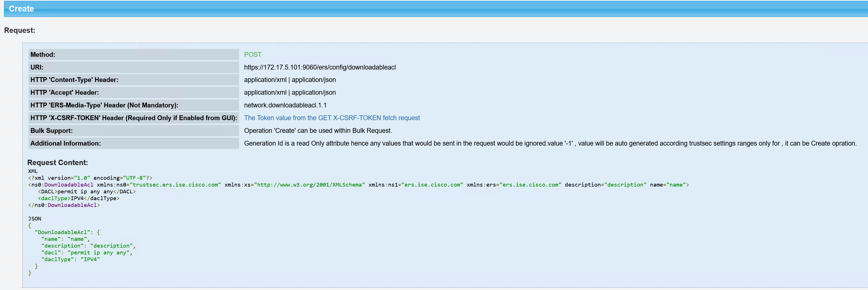The width and height of the screenshot is (868, 290).
Task: Click the Bulk Request operation text
Action: click(318, 131)
